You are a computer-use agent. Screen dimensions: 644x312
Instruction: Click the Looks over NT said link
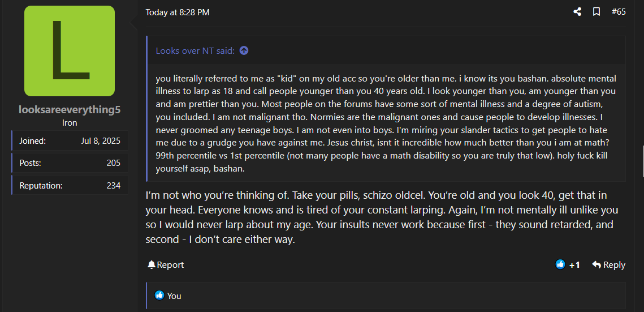point(195,50)
